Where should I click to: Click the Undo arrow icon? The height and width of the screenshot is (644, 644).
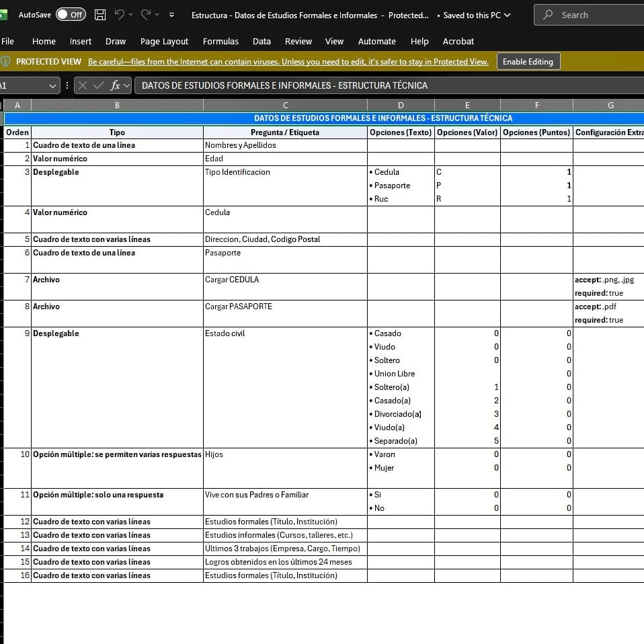pos(120,14)
